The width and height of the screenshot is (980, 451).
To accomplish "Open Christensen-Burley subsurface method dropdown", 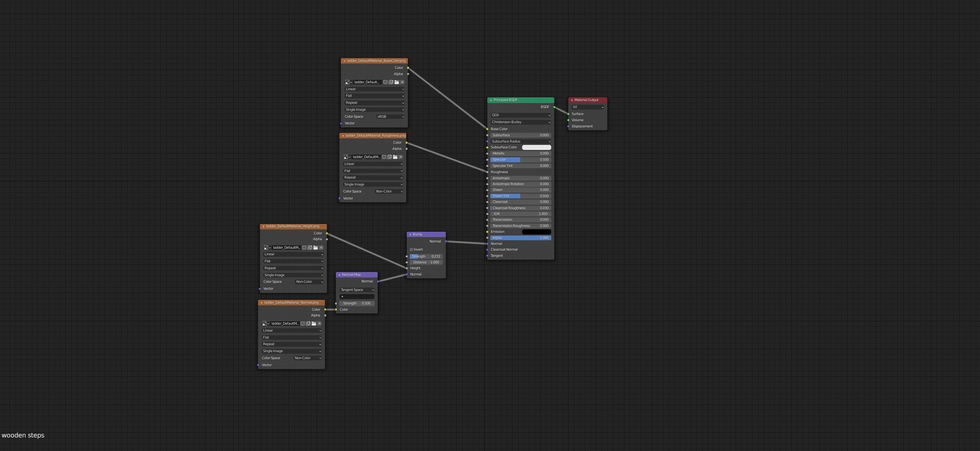I will click(x=520, y=122).
